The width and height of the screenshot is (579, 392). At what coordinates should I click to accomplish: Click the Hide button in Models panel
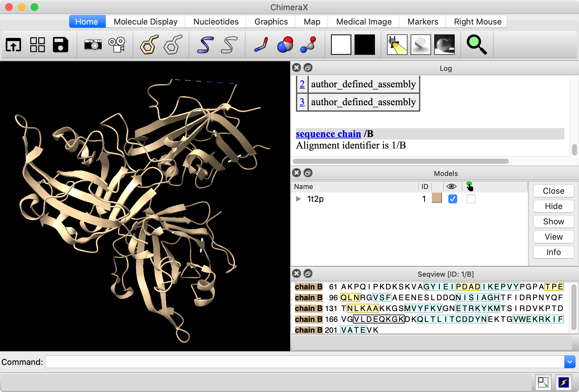tap(553, 206)
